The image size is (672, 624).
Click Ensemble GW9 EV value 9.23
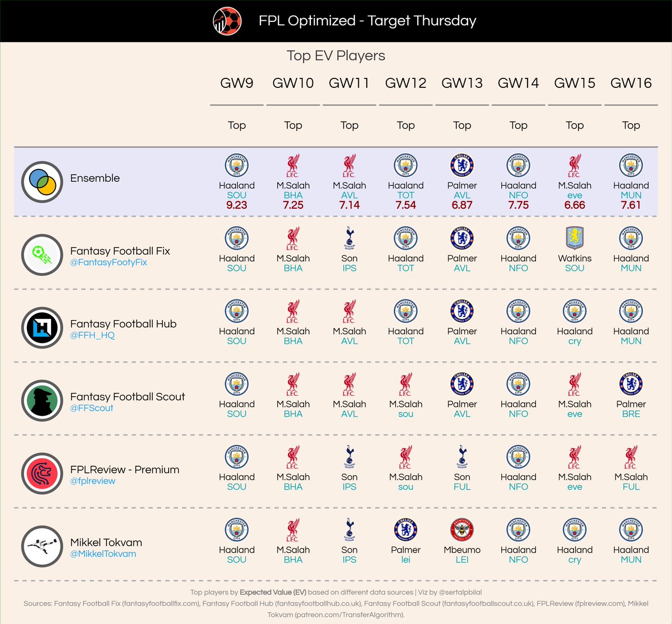pos(236,205)
